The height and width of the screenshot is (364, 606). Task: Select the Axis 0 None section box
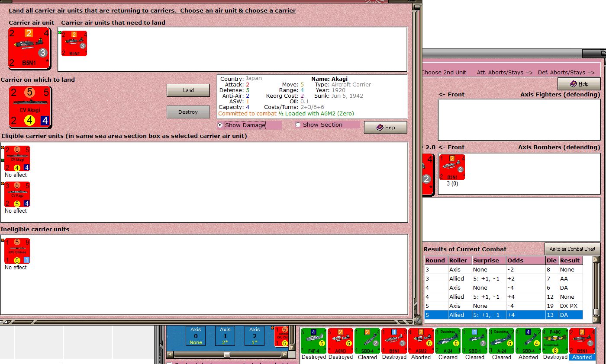196,336
